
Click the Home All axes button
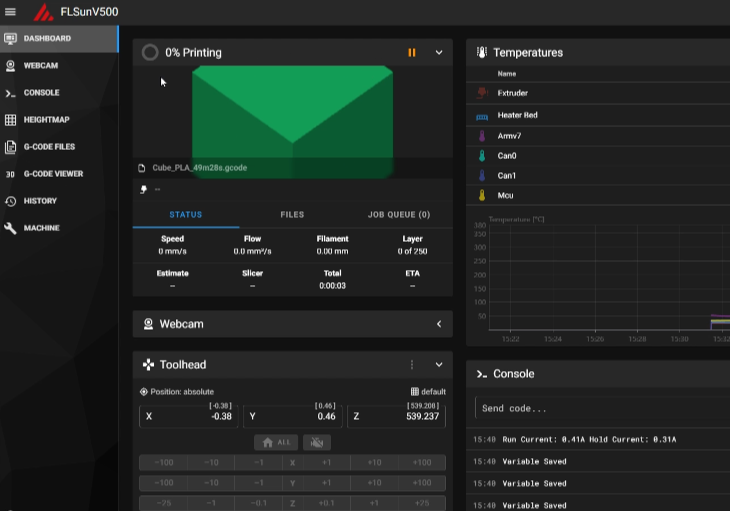click(x=277, y=442)
